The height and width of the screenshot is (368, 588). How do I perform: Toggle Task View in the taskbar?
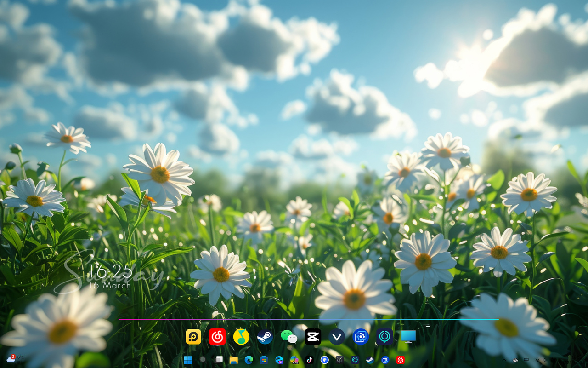(x=219, y=360)
